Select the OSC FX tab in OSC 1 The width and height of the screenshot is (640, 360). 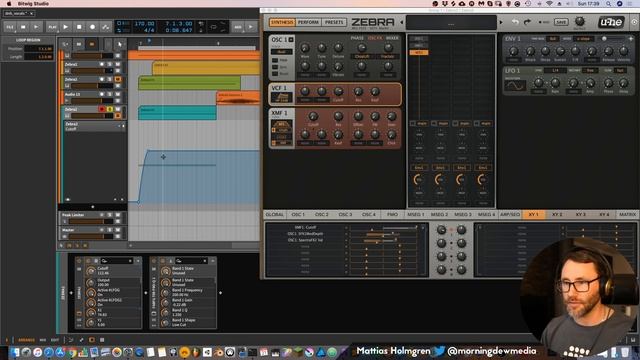pos(375,38)
